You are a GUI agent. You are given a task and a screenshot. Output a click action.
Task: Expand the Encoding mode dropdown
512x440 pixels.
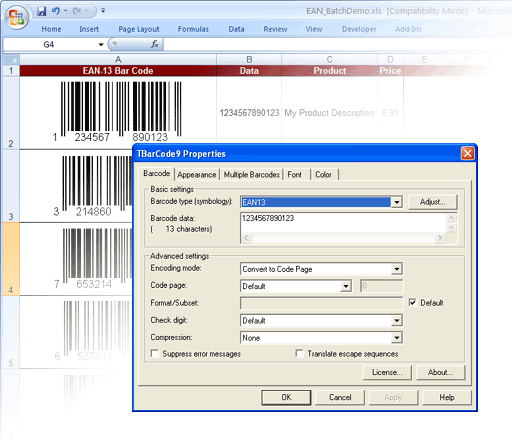396,269
